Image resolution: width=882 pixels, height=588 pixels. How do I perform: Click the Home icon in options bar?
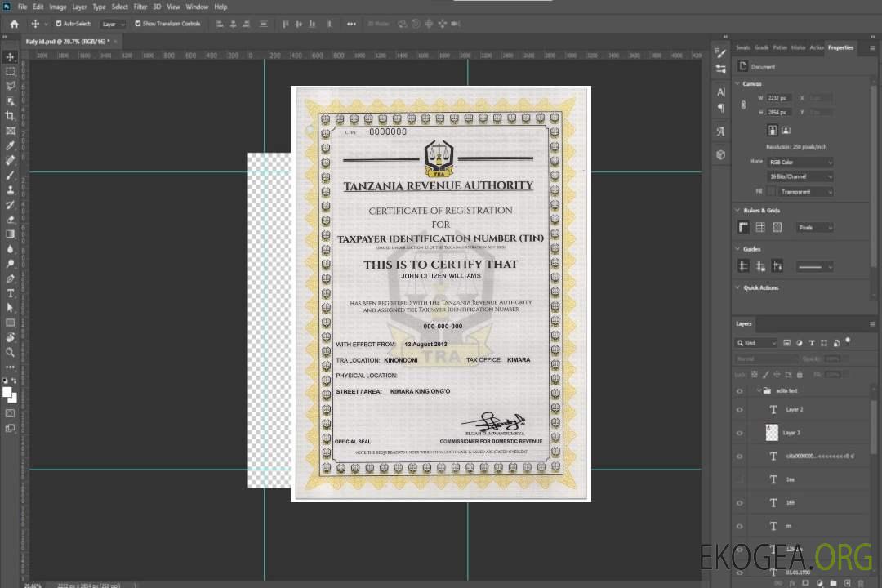[14, 24]
